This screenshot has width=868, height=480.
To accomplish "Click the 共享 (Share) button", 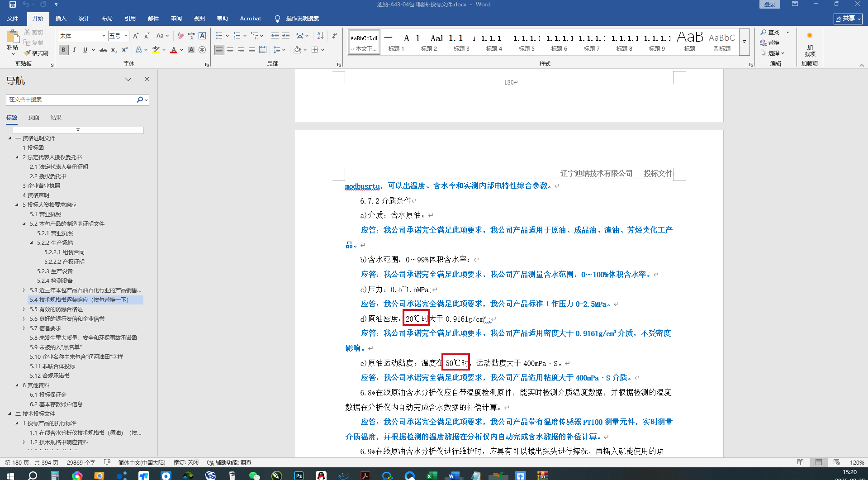I will [848, 19].
